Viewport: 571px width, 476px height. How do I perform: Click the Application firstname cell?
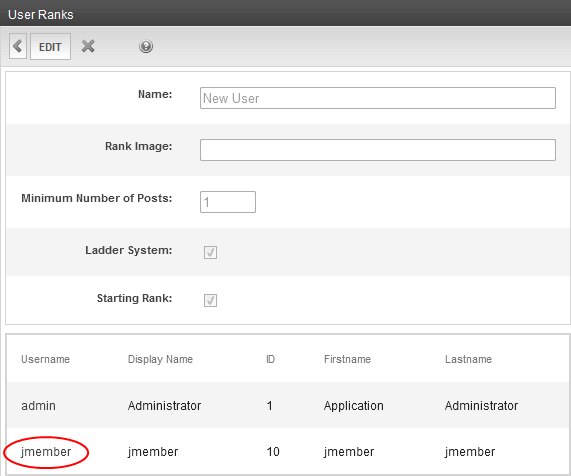(354, 406)
